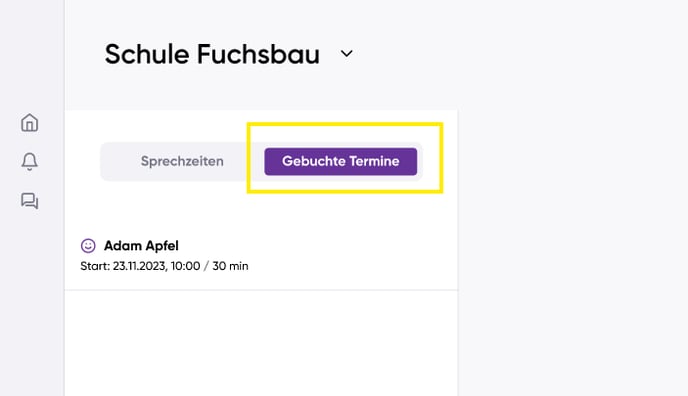Click the word Schule in the title
688x396 pixels.
click(x=147, y=54)
